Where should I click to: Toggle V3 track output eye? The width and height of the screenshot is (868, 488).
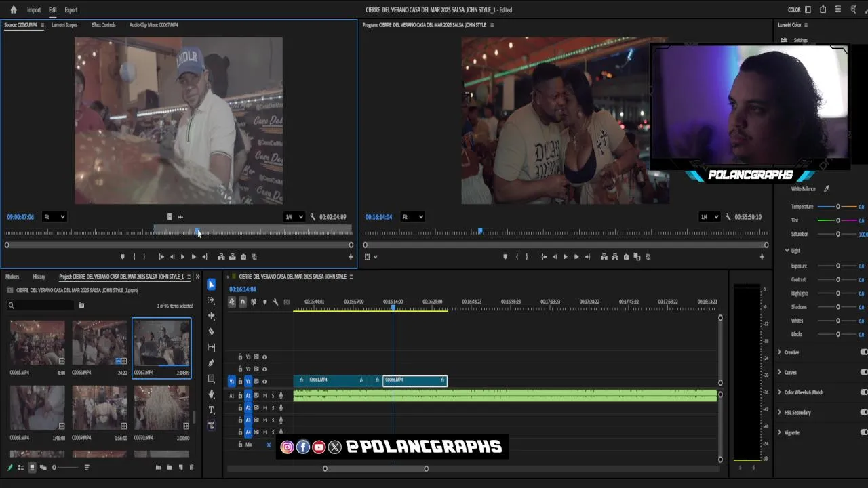click(x=264, y=357)
